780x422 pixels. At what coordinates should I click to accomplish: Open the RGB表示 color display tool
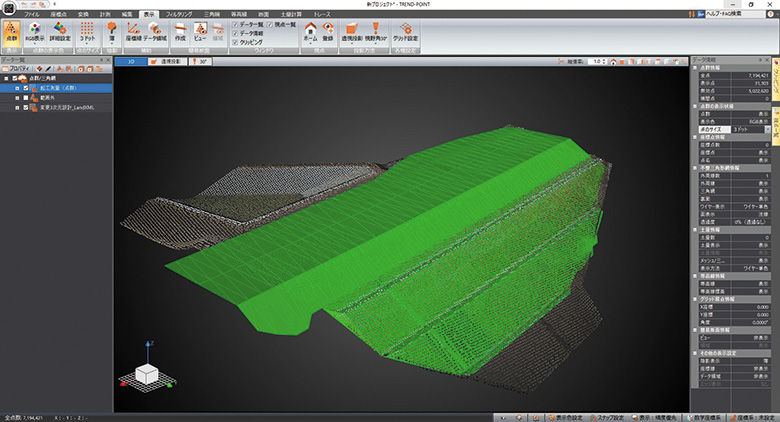[x=35, y=33]
